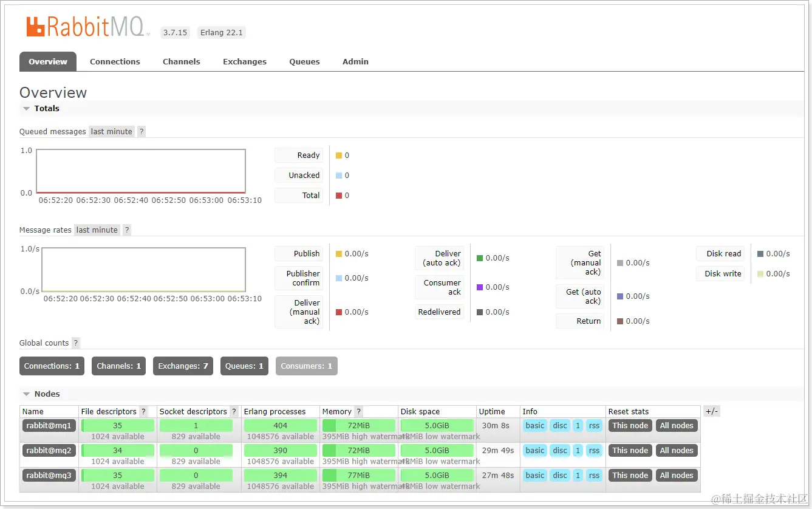Open the Admin tab
812x509 pixels.
click(355, 61)
